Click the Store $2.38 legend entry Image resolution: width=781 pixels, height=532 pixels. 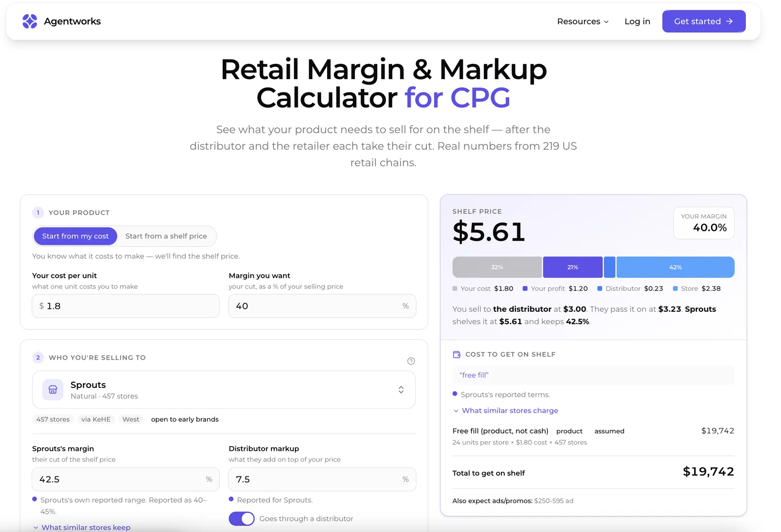[x=697, y=288]
